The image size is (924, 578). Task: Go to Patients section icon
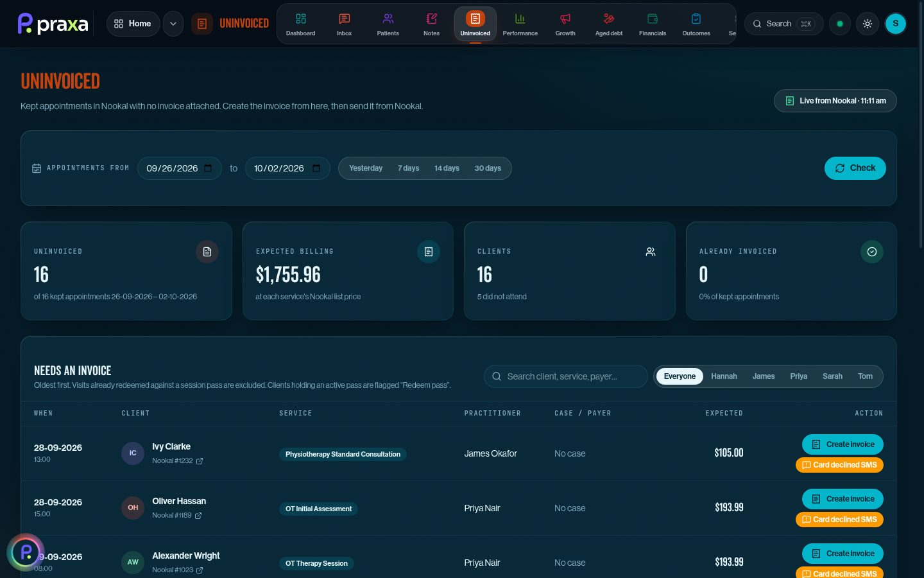click(x=388, y=24)
